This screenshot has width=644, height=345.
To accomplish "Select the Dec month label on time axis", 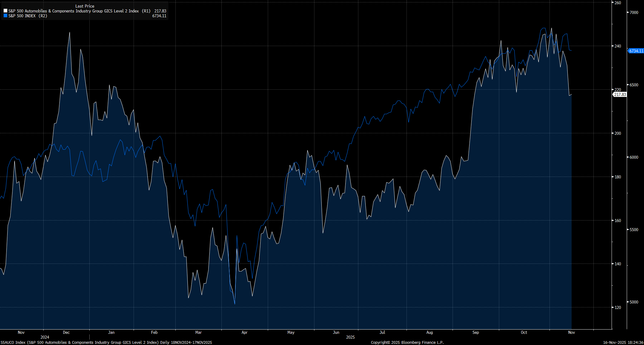I will click(x=66, y=332).
